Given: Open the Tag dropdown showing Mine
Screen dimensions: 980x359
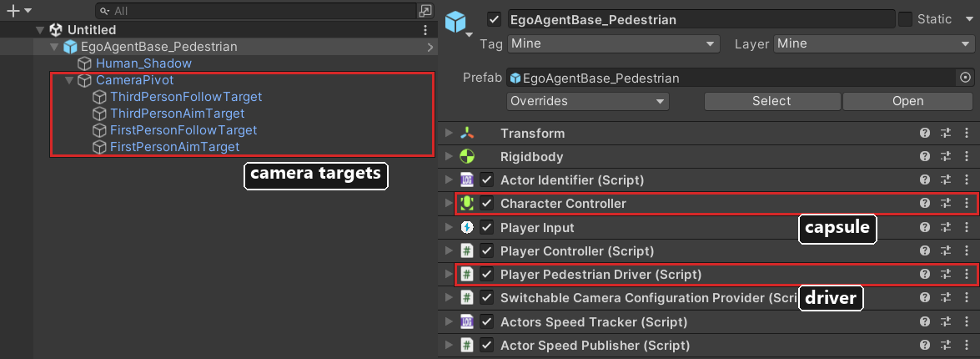Looking at the screenshot, I should point(613,43).
